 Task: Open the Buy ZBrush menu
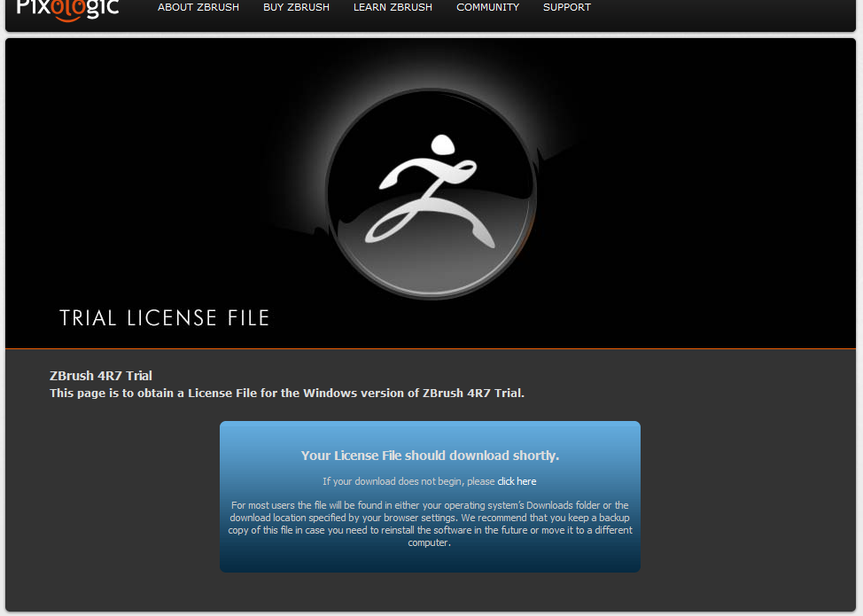tap(296, 7)
